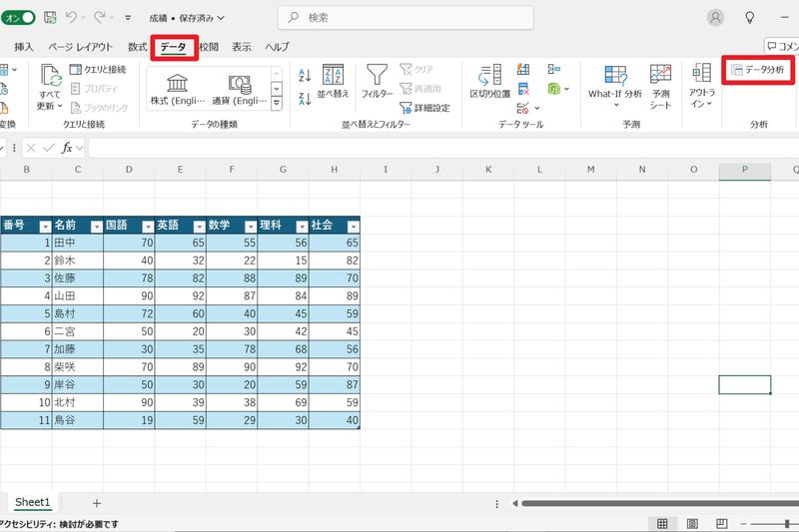Expand the data types gallery more arrow
Image resolution: width=799 pixels, height=532 pixels.
click(277, 104)
